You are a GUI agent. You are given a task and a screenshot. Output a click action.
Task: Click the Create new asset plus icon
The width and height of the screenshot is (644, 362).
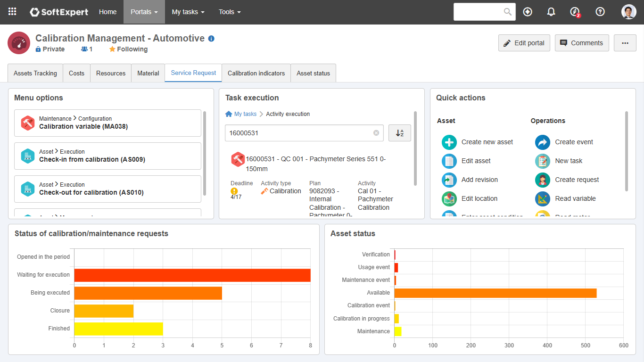tap(449, 142)
